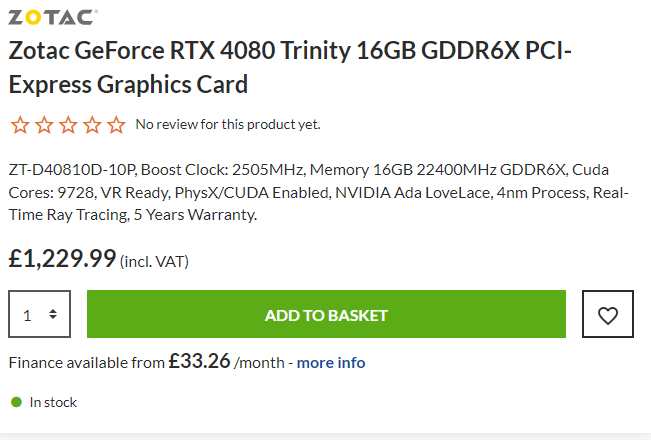Select the second rating star
This screenshot has height=440, width=651.
pos(44,125)
